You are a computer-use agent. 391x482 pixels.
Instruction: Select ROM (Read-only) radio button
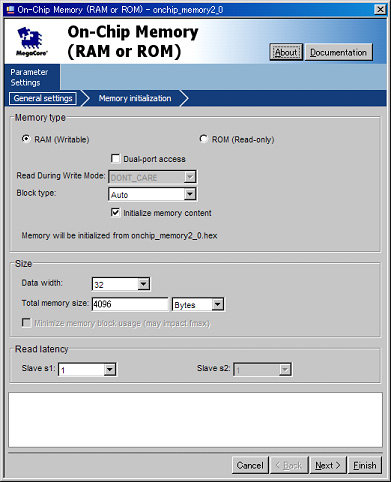point(203,139)
